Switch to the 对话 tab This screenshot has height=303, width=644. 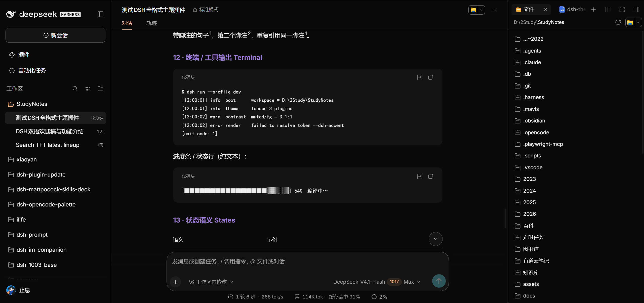[x=127, y=23]
